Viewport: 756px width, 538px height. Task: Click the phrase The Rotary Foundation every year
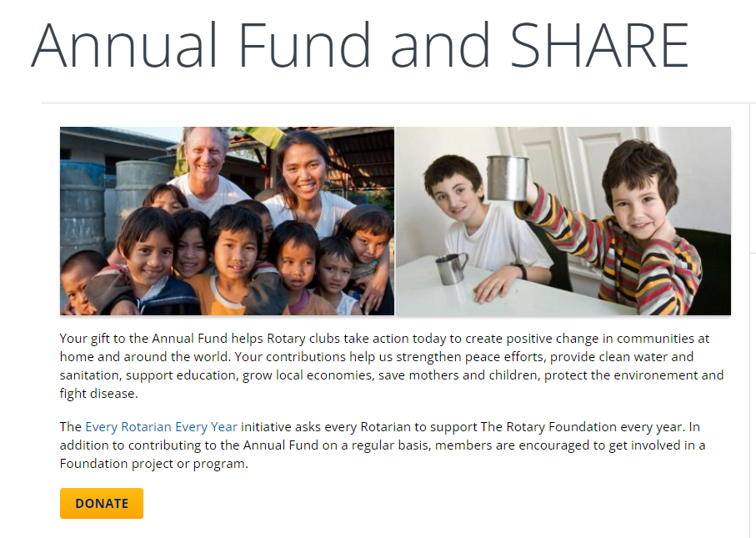pos(582,427)
